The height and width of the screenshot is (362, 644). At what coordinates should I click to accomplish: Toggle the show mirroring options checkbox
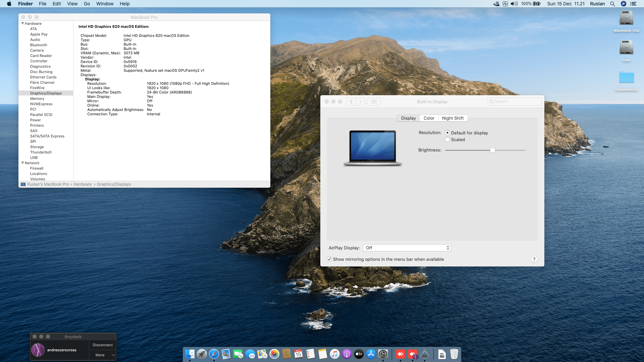(x=329, y=259)
